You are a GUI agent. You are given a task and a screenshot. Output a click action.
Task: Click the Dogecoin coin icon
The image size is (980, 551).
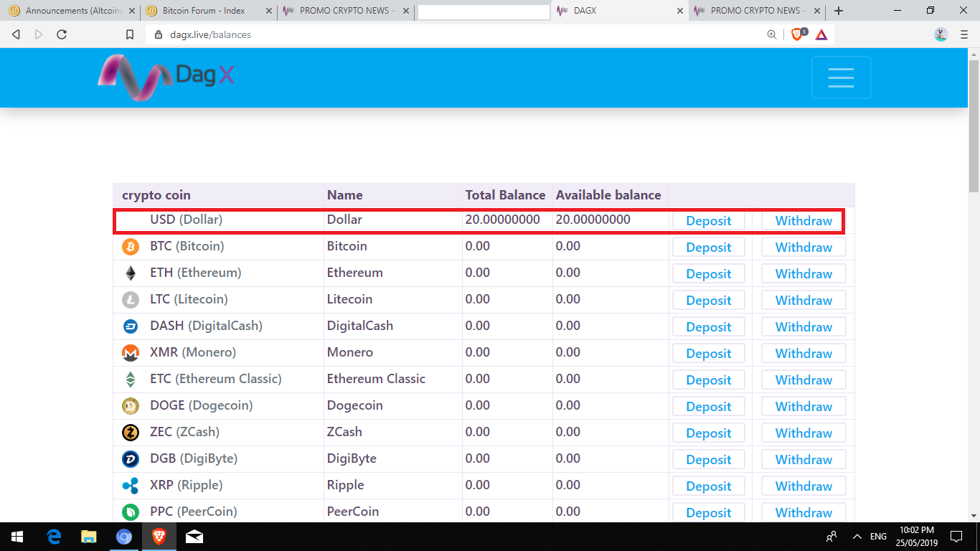(x=131, y=406)
